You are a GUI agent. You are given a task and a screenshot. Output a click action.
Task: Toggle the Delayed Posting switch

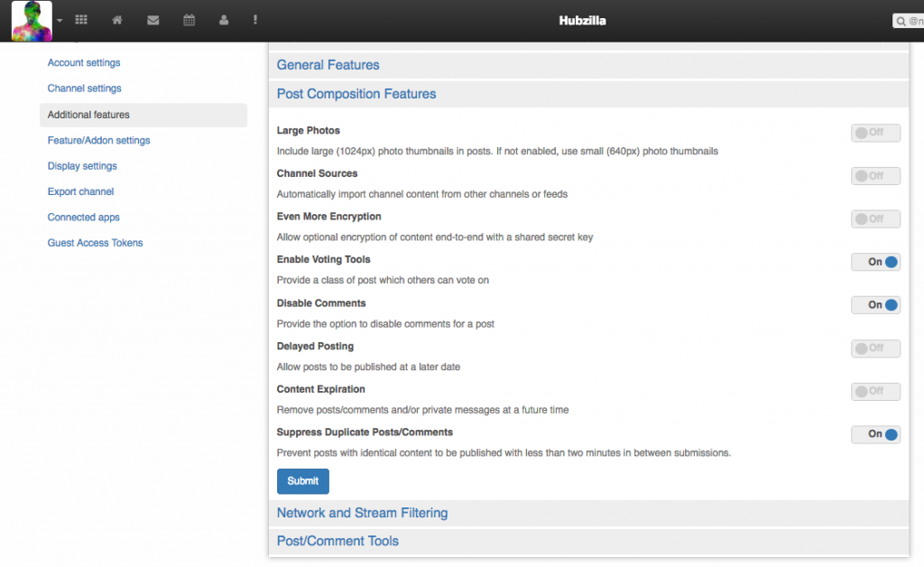875,349
